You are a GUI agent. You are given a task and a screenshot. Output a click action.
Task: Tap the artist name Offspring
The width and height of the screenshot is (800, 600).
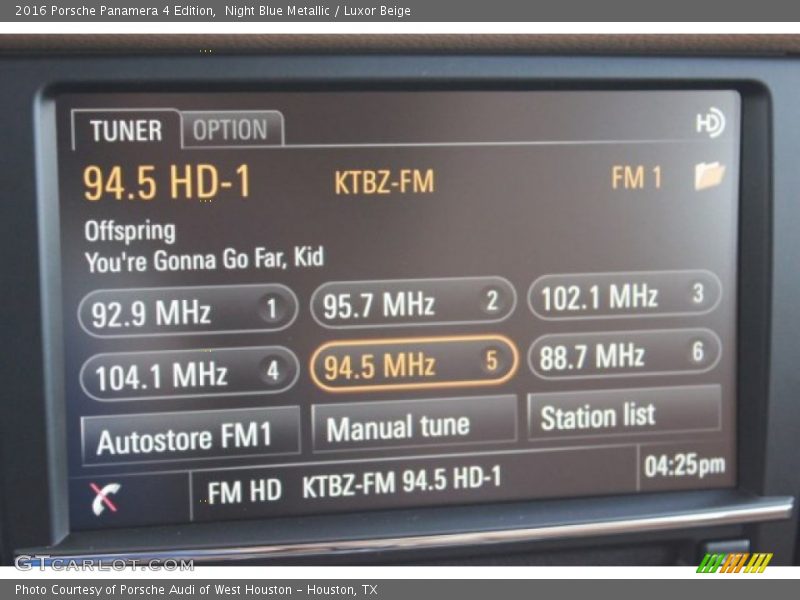130,231
